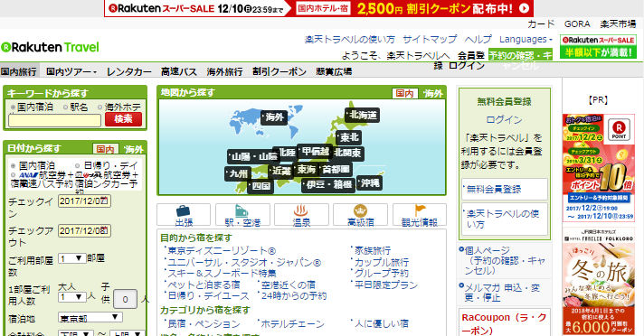
Task: Select 海外 label on the map
Action: coord(274,117)
